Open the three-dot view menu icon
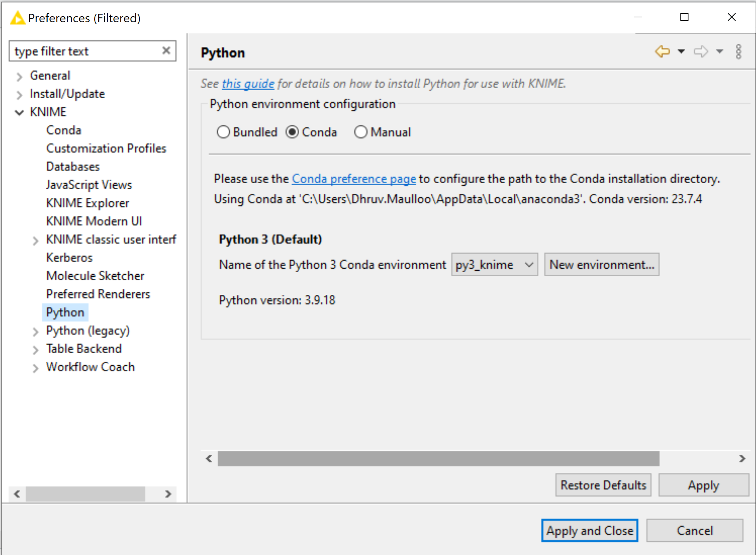Screen dimensions: 756x555 [x=738, y=52]
